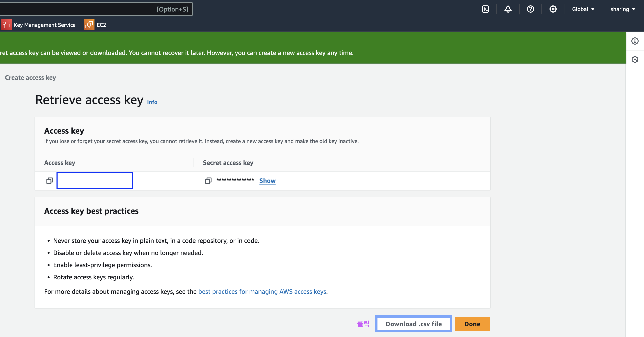Screen dimensions: 644x337
Task: Click the Key Management Service icon
Action: point(6,25)
